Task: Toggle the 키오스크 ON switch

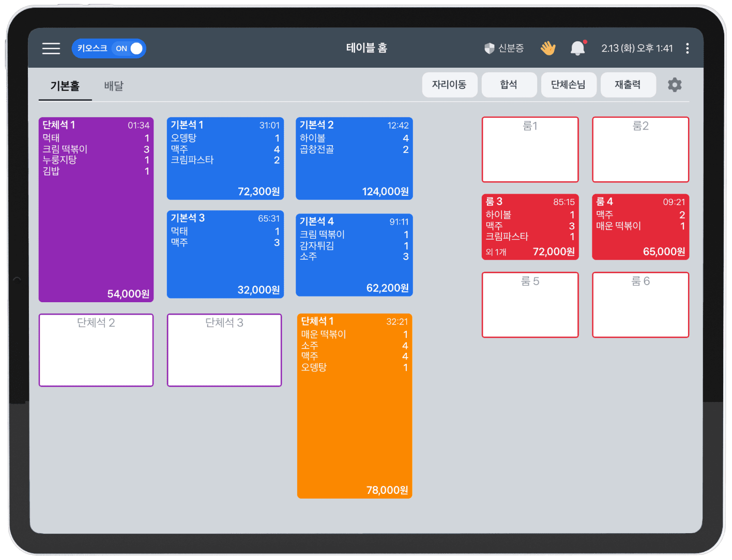Action: pyautogui.click(x=129, y=49)
